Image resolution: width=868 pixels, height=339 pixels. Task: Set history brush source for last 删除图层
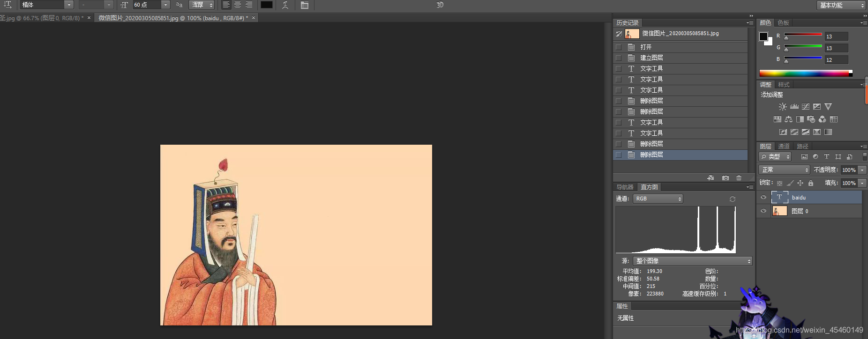coord(619,155)
